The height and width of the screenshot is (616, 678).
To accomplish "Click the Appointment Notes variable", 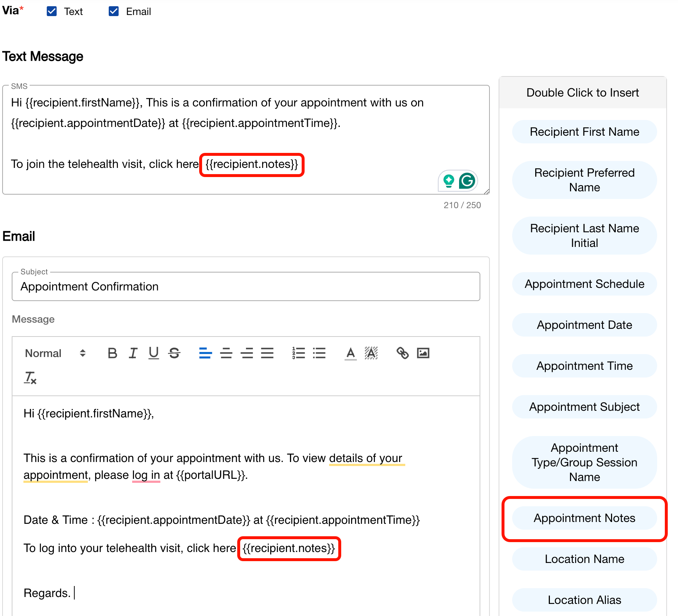I will [x=584, y=518].
